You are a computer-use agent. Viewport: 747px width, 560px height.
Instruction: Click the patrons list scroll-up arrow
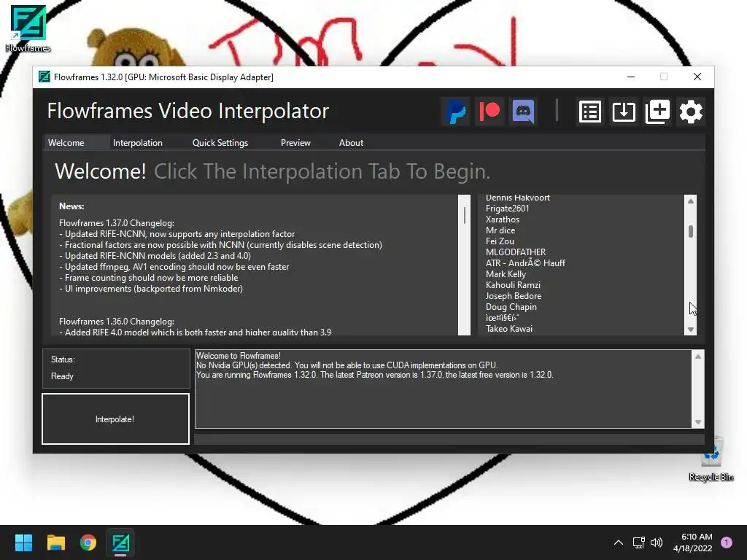pyautogui.click(x=690, y=201)
